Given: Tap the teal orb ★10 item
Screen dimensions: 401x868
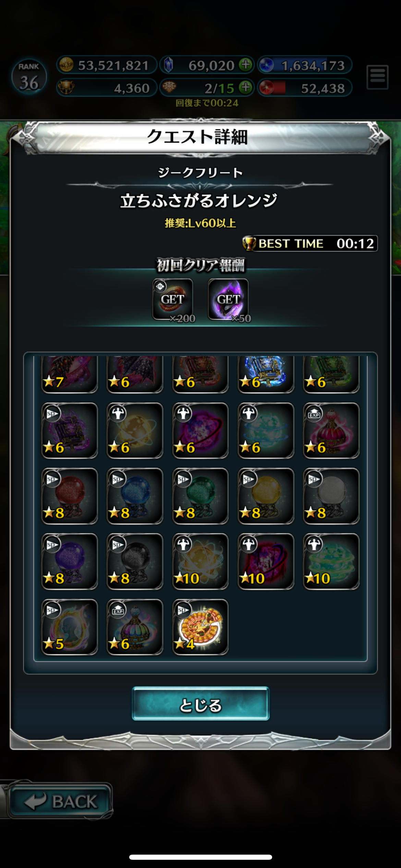Looking at the screenshot, I should (331, 562).
